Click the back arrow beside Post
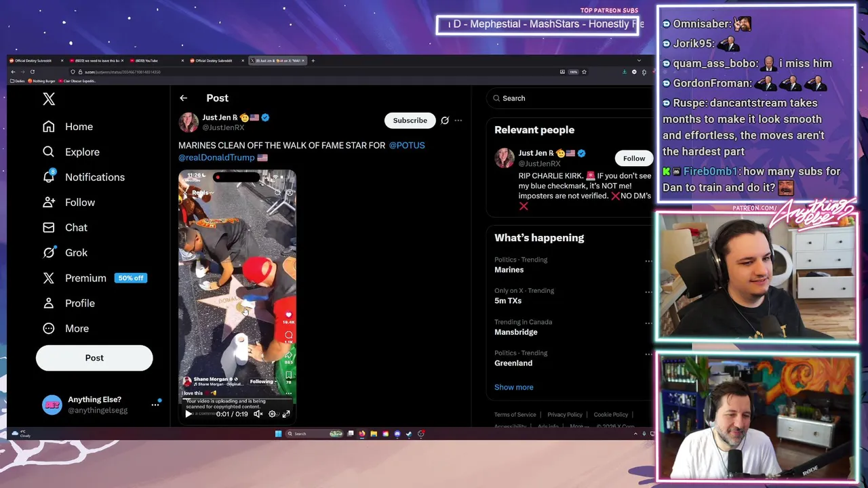 pos(183,98)
